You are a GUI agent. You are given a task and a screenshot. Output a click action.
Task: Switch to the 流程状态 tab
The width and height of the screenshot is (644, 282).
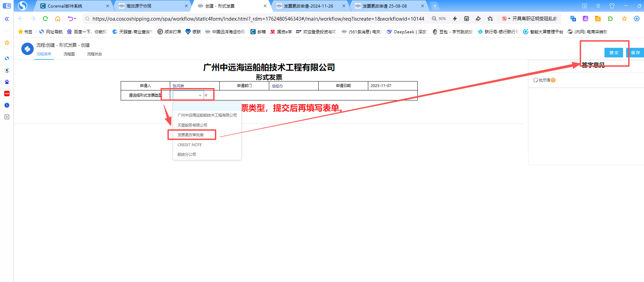[x=94, y=54]
